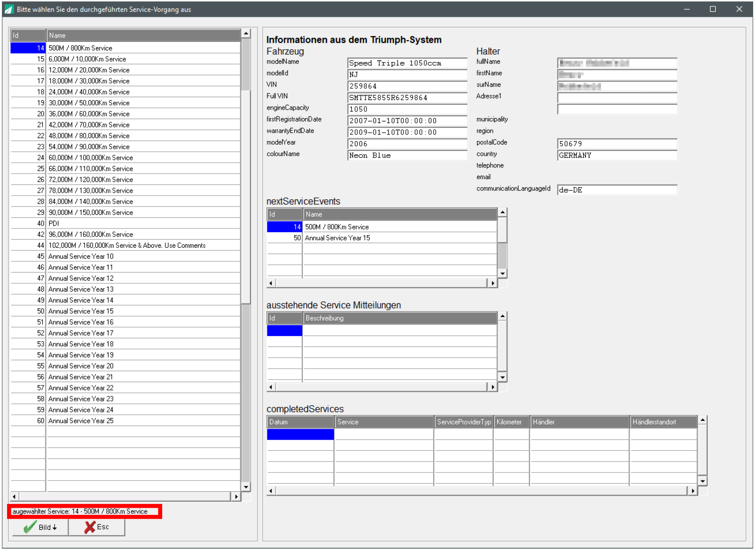
Task: Select '36,000M / 60,000Km Service' row
Action: point(125,114)
